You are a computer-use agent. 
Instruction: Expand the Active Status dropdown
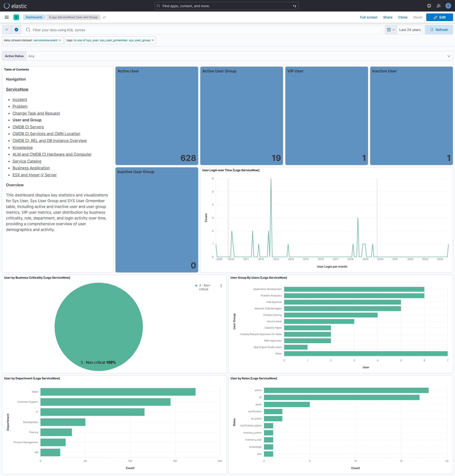click(x=449, y=56)
